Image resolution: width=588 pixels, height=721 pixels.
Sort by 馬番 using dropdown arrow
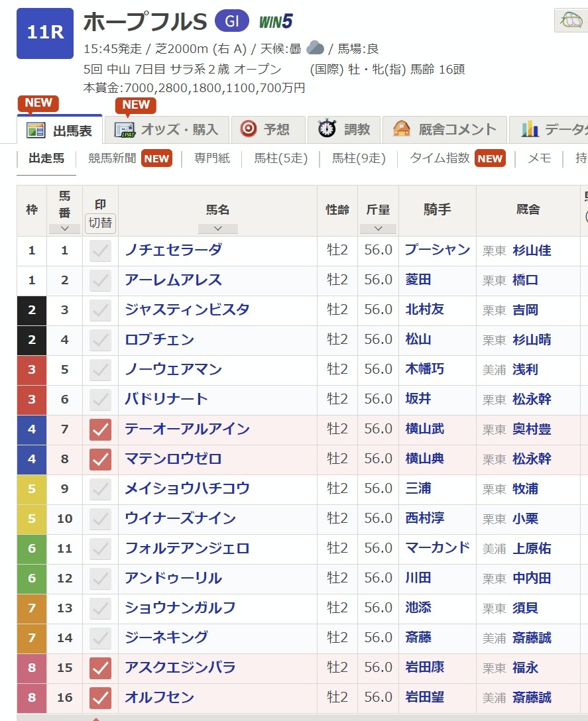[x=64, y=229]
